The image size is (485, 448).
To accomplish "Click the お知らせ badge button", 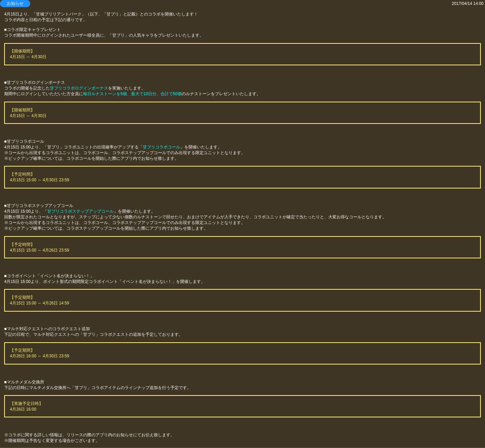I will tap(15, 3).
